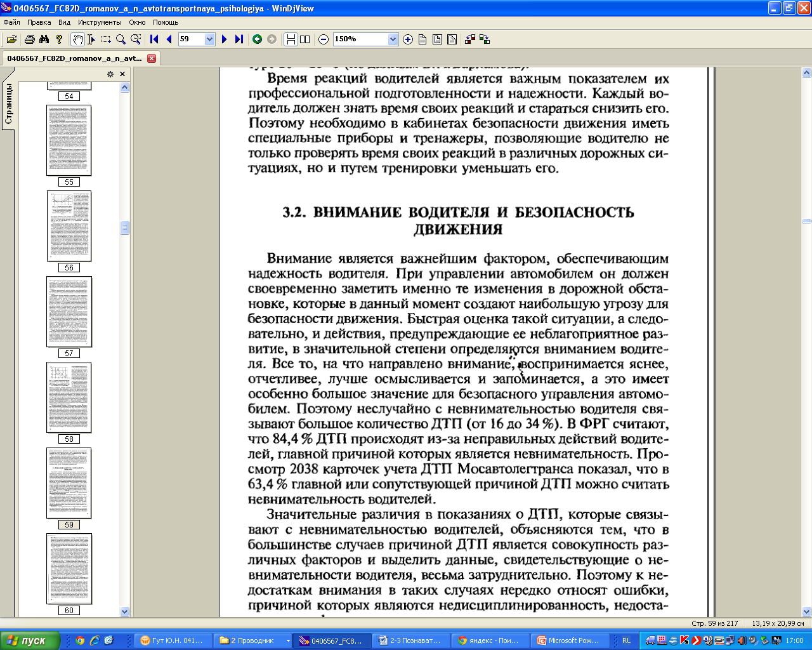The width and height of the screenshot is (812, 650).
Task: Select the rectangle selection tool
Action: [106, 39]
